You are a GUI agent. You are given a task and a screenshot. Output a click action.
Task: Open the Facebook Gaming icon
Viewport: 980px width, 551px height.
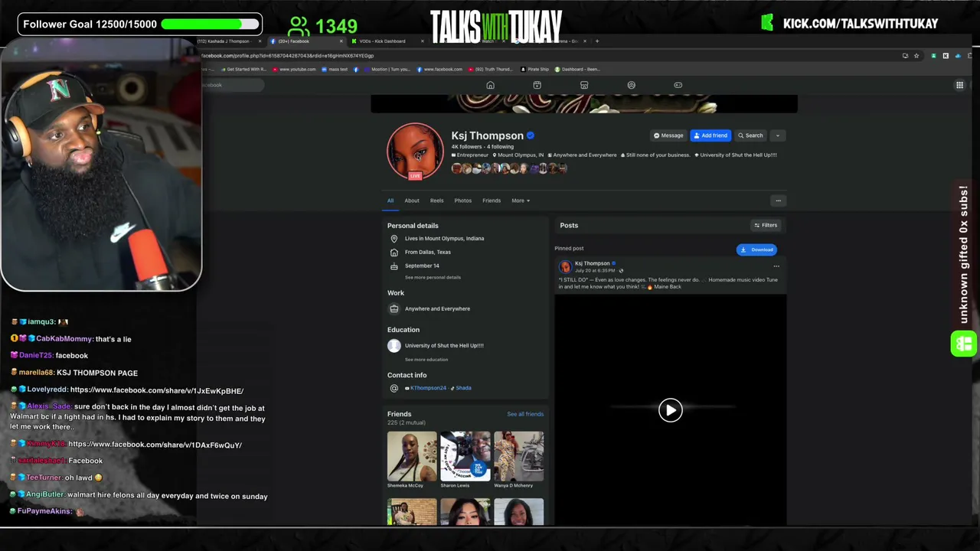point(678,85)
